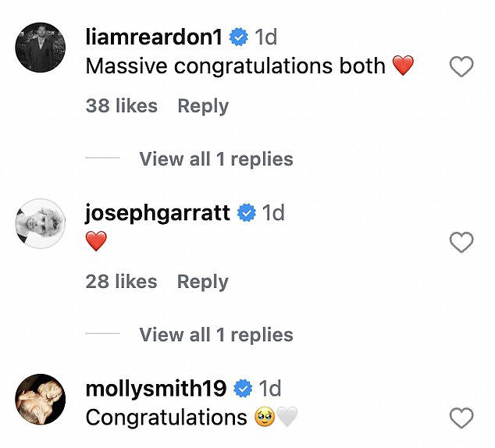The width and height of the screenshot is (495, 448).
Task: Click the "Massive congratulations both" comment text
Action: click(235, 66)
